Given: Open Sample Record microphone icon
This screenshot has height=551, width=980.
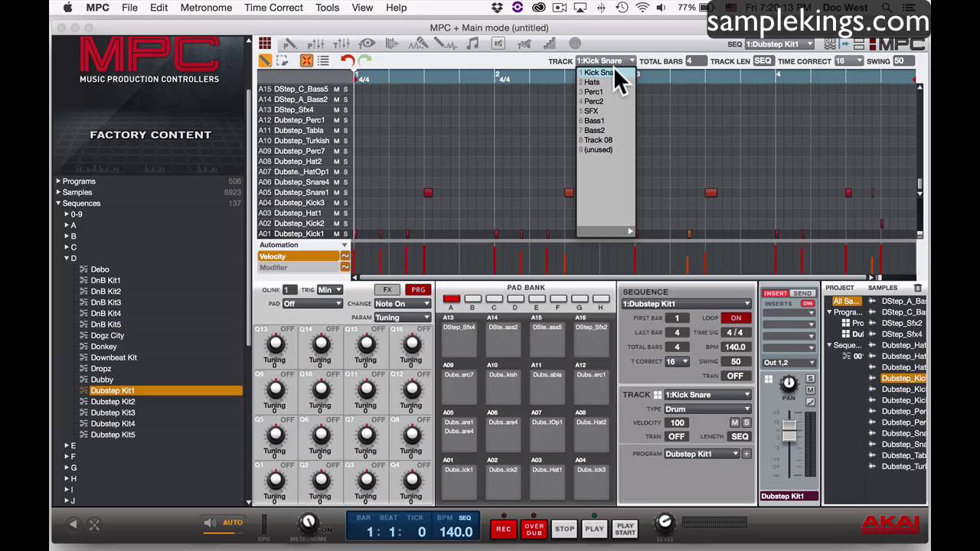Looking at the screenshot, I should point(417,44).
